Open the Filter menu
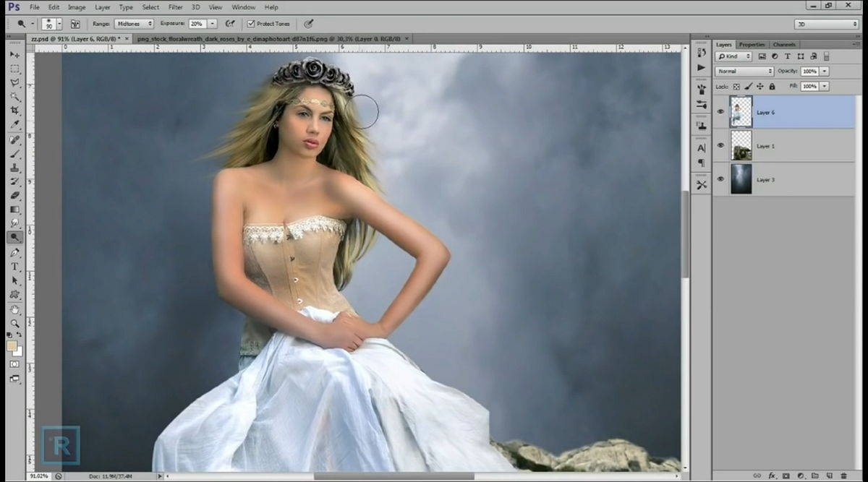Viewport: 868px width, 482px height. [176, 7]
